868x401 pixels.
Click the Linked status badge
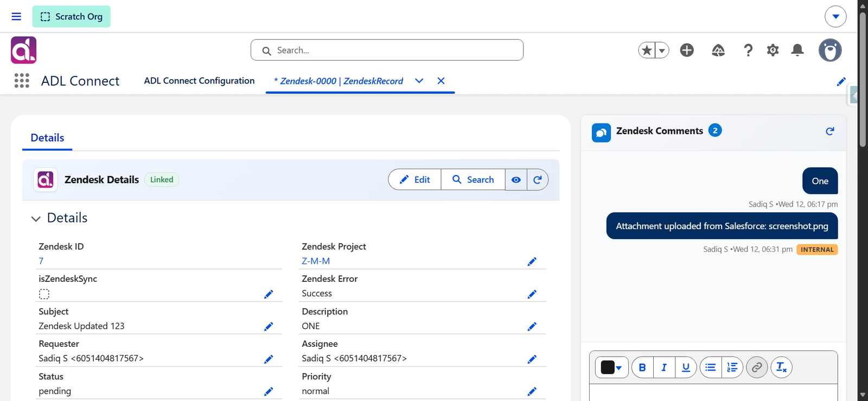162,179
